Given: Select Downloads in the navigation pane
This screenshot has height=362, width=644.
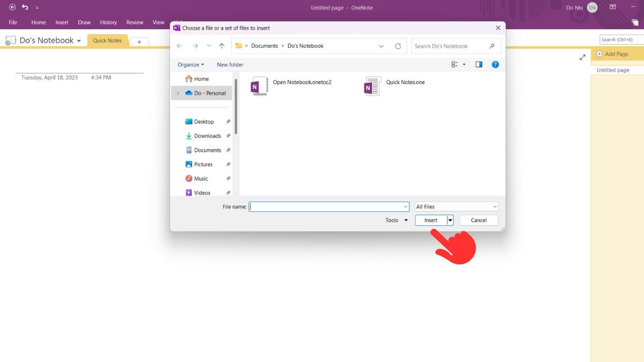Looking at the screenshot, I should [x=208, y=136].
